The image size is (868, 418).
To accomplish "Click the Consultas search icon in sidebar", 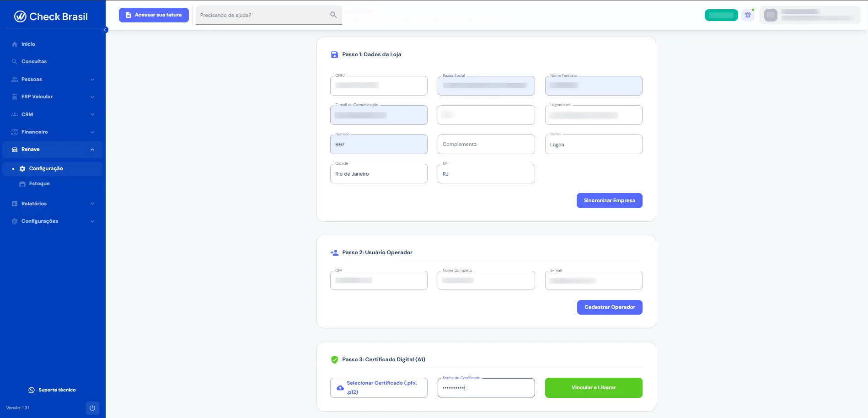I will pos(15,62).
